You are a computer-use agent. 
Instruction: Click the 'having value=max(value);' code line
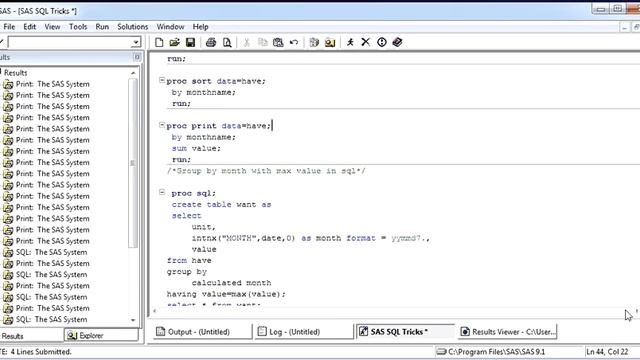point(226,294)
